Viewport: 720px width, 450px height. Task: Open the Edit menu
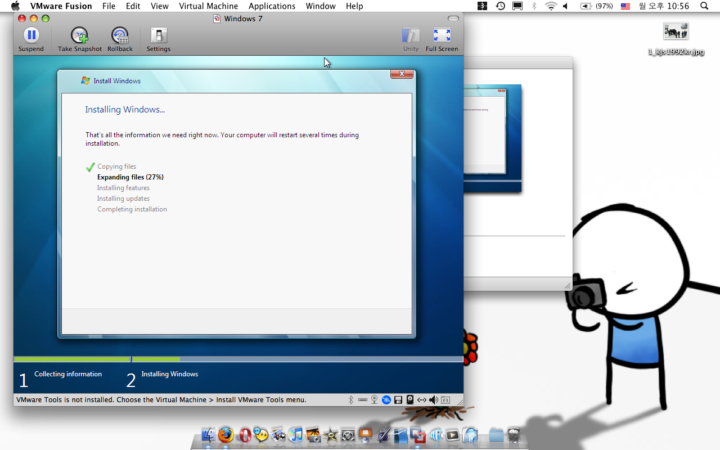coord(133,6)
